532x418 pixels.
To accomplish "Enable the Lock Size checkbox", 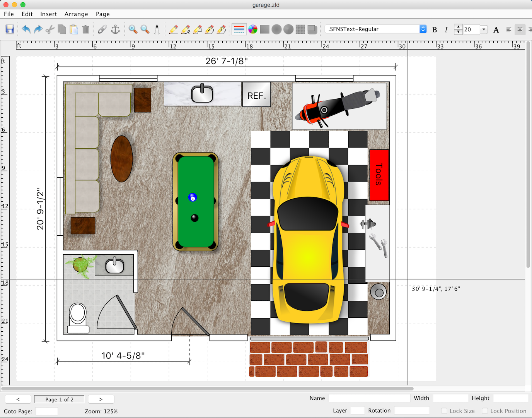I will click(444, 411).
